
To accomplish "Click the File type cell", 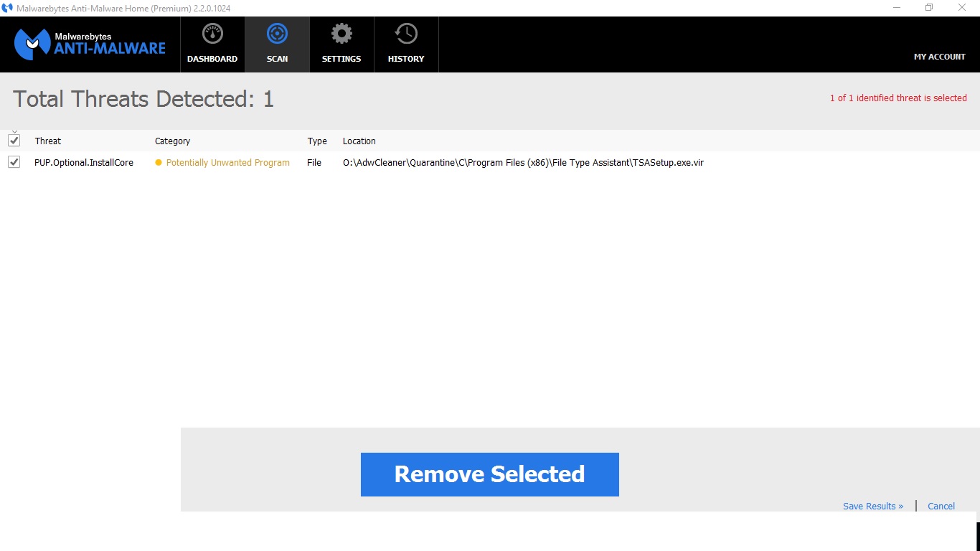I will [314, 163].
